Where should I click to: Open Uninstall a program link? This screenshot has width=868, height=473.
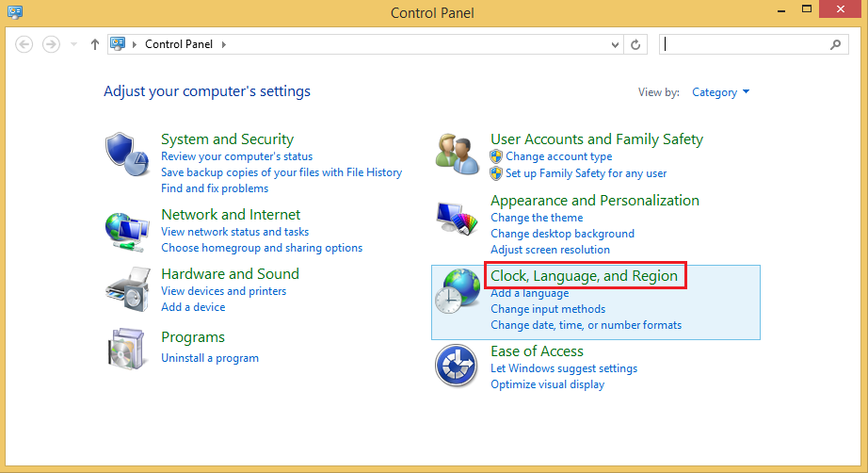coord(210,358)
